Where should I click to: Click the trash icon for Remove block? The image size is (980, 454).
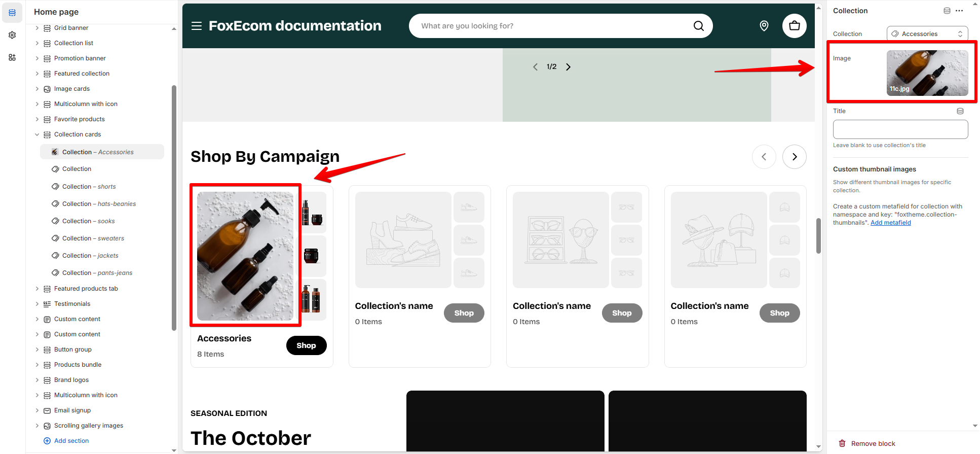(x=842, y=443)
